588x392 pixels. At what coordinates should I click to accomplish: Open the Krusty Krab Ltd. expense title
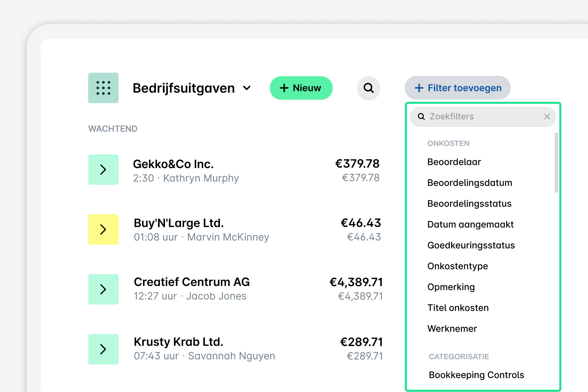click(x=179, y=342)
